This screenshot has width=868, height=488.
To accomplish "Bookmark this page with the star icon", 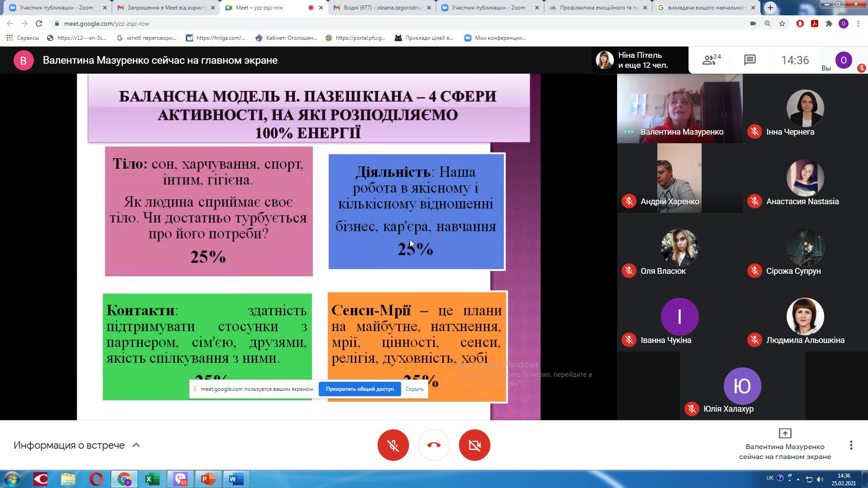I will (782, 23).
